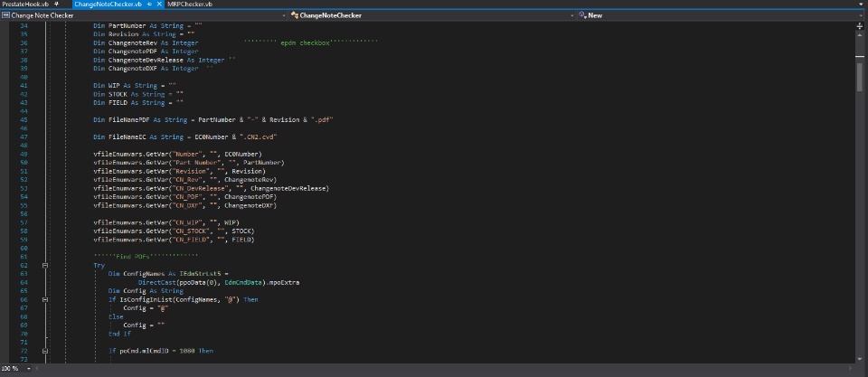Collapse the Try block at line 62
This screenshot has width=868, height=377.
click(x=44, y=265)
